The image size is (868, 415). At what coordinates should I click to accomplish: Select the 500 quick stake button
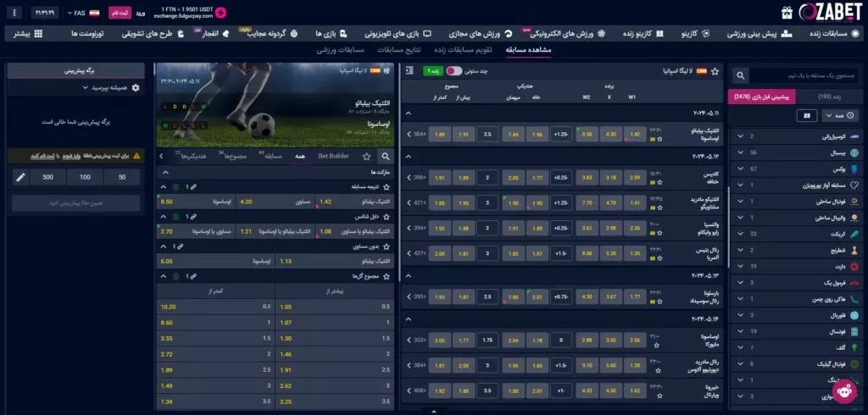47,177
